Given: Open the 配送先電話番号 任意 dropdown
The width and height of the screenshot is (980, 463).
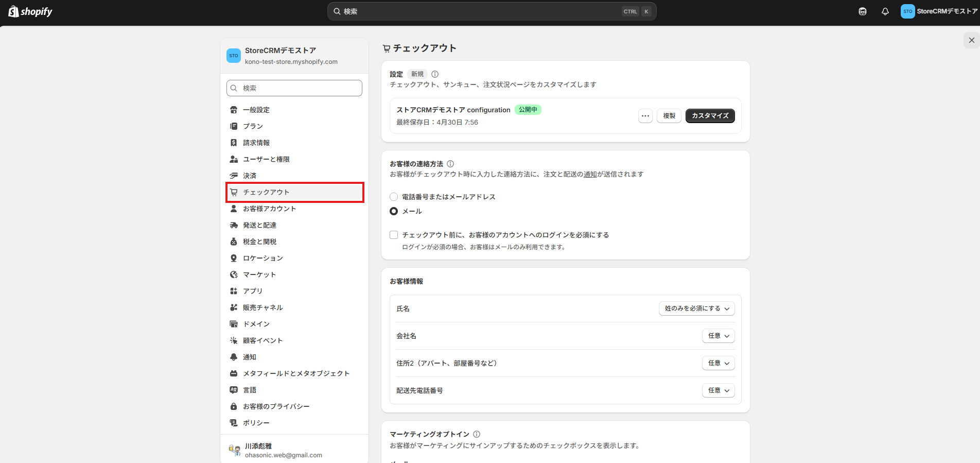Looking at the screenshot, I should click(719, 390).
